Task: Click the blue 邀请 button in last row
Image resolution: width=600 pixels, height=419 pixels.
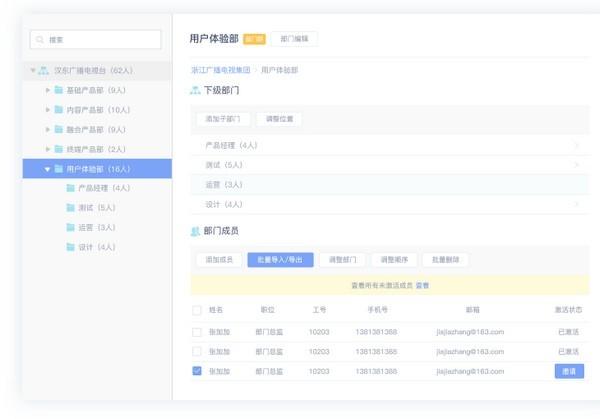Action: coord(569,371)
